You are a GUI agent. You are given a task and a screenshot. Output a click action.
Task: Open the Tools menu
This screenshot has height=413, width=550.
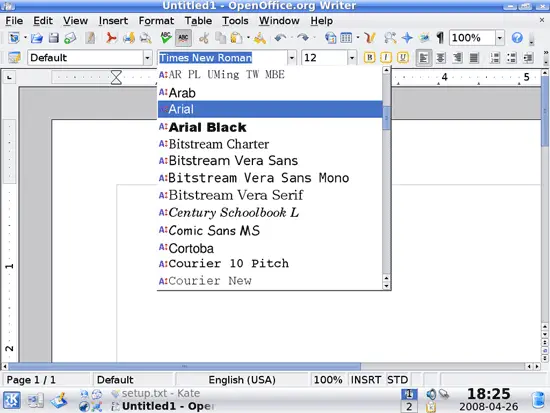coord(235,21)
